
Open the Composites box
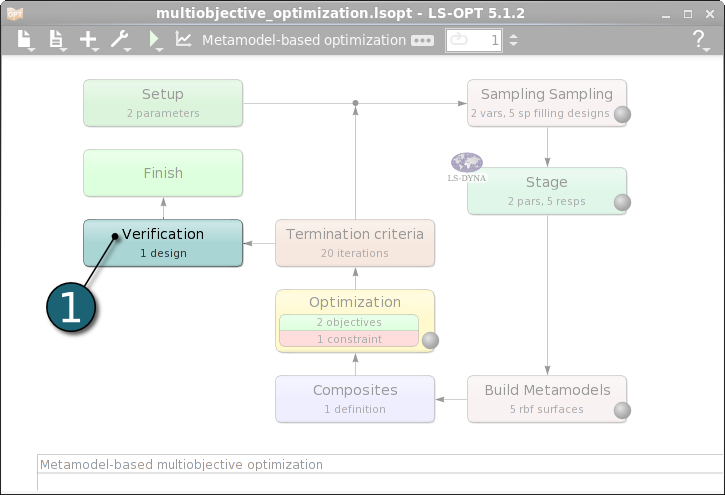coord(355,399)
